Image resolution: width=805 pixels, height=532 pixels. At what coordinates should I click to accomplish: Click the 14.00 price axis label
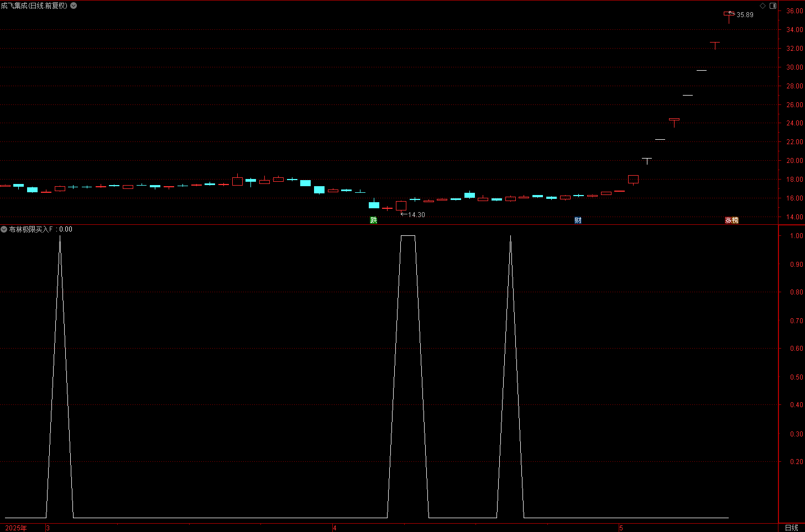click(x=794, y=217)
